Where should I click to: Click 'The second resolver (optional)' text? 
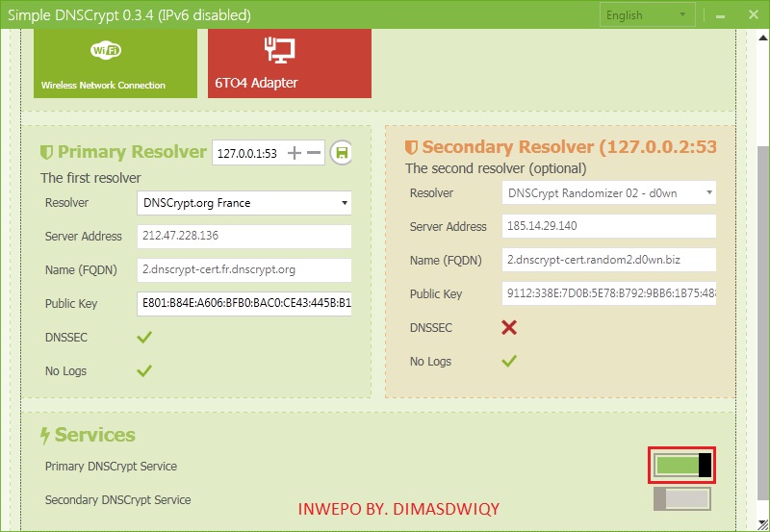[496, 168]
